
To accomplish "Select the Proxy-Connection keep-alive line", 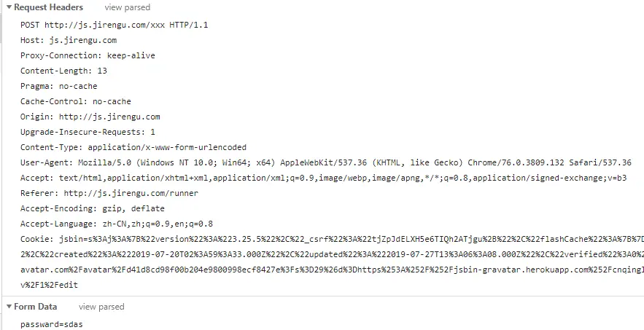I will 88,55.
